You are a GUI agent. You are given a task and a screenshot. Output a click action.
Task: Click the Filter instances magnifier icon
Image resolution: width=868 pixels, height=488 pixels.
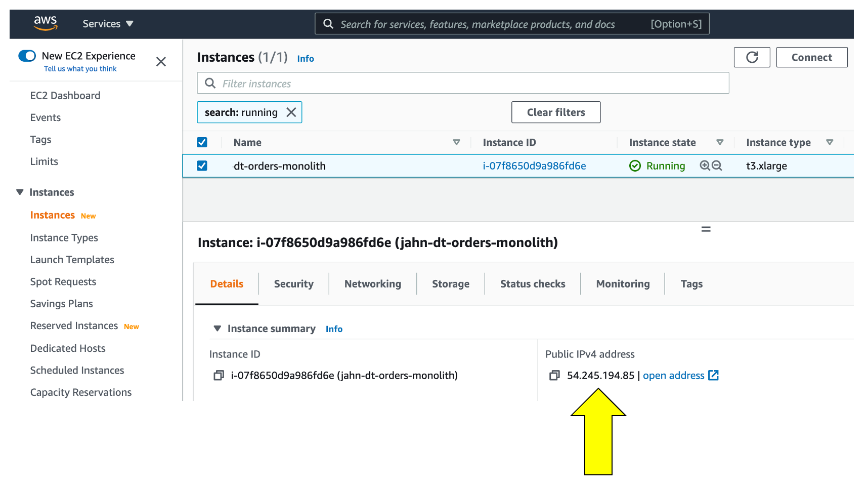coord(210,83)
